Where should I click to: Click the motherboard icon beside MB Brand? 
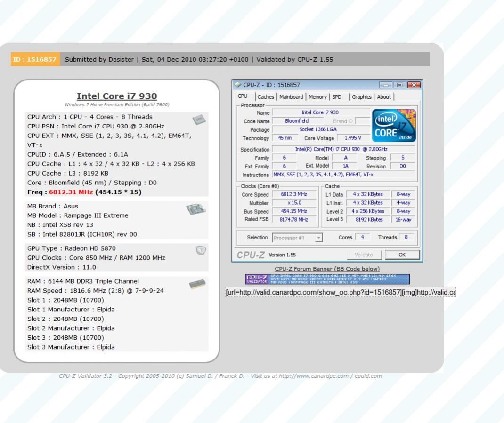click(196, 209)
